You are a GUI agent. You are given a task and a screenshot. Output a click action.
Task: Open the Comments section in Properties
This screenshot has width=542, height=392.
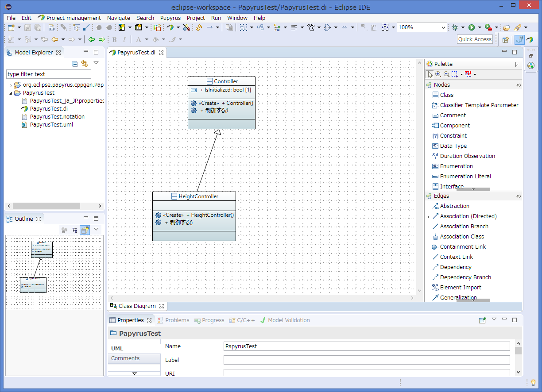[125, 358]
